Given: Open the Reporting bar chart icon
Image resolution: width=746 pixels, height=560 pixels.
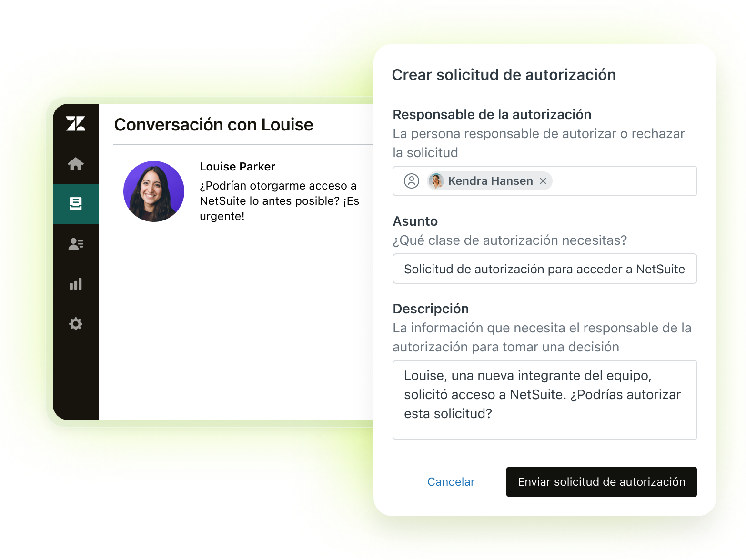Looking at the screenshot, I should click(x=76, y=284).
